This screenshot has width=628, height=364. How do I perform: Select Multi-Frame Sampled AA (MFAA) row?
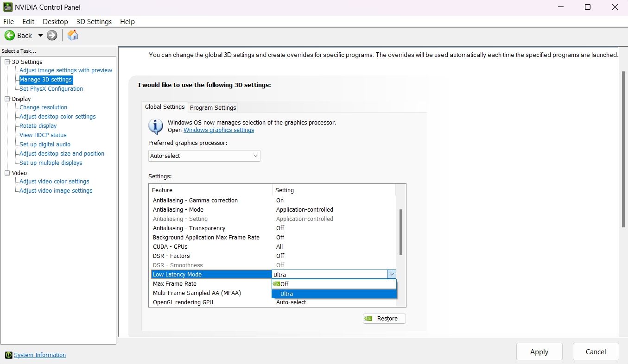pos(211,293)
